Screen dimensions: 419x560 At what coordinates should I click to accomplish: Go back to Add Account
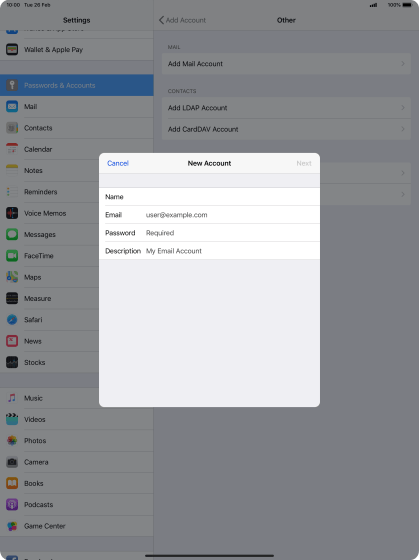[182, 20]
